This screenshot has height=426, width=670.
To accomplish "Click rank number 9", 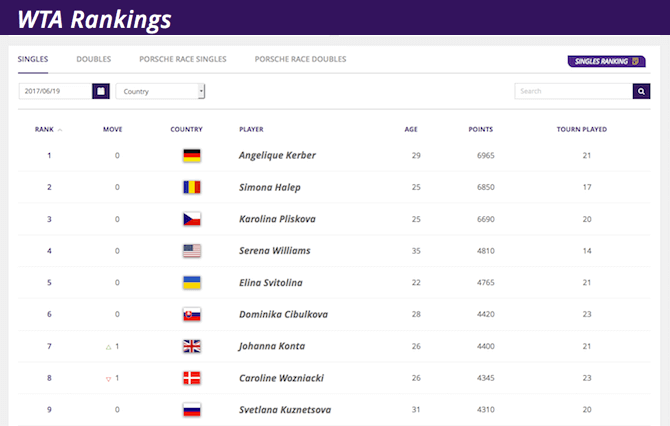I will [49, 410].
